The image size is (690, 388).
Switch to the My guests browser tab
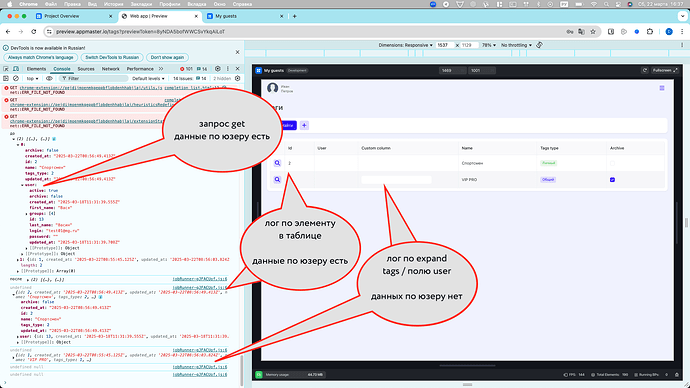click(x=244, y=16)
